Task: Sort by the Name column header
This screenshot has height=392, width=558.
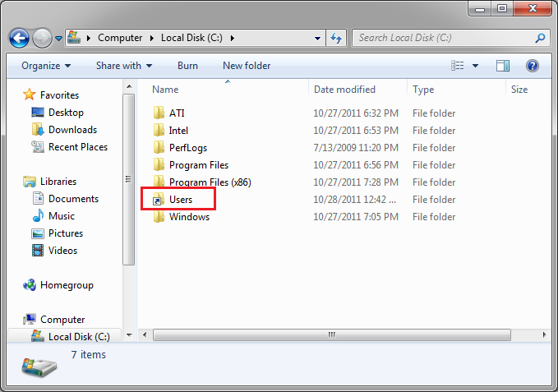Action: pyautogui.click(x=165, y=90)
